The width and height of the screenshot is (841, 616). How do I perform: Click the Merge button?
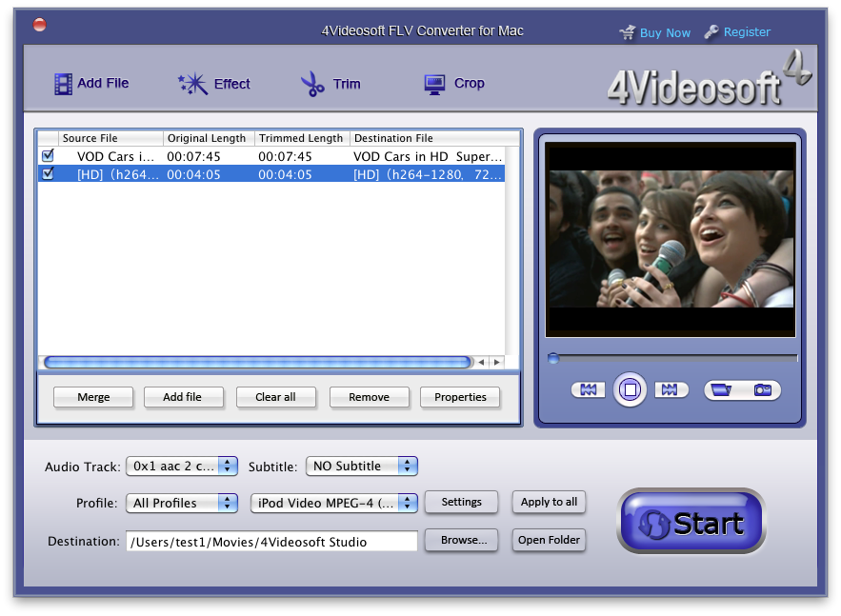click(93, 397)
